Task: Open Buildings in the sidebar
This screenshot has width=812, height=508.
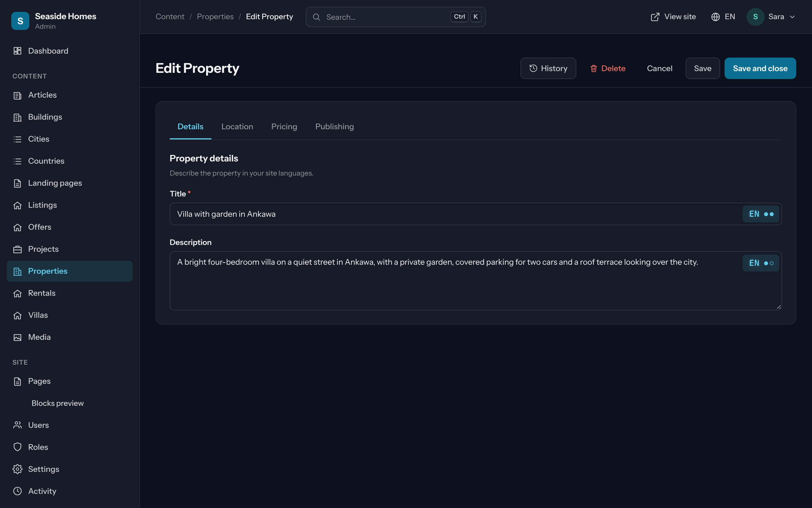Action: coord(69,117)
